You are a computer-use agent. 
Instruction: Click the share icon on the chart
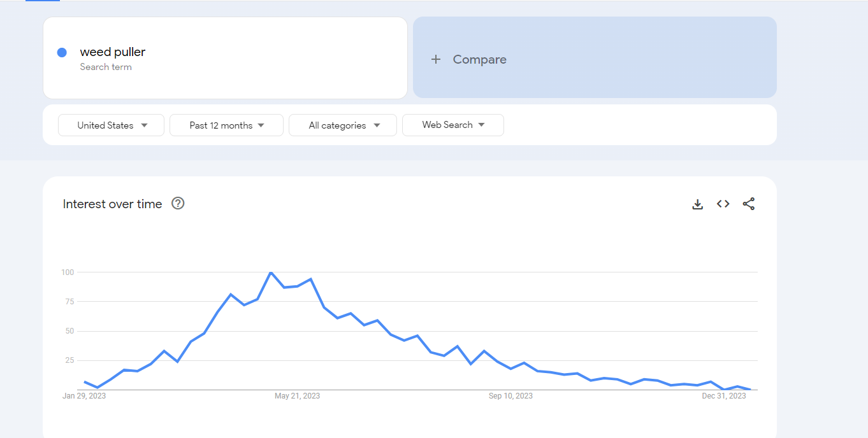[x=748, y=204]
